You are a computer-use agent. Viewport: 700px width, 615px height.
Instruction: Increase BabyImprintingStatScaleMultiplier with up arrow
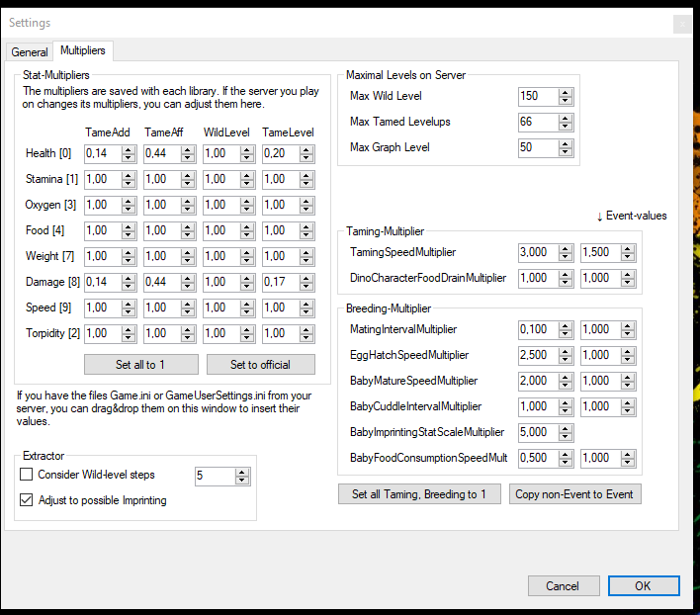(566, 428)
